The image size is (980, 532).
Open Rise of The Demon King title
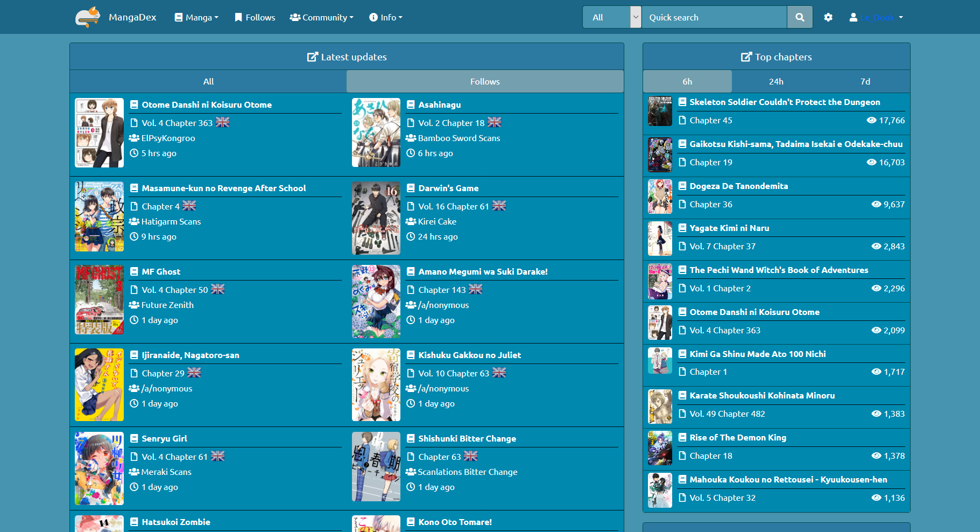(738, 438)
